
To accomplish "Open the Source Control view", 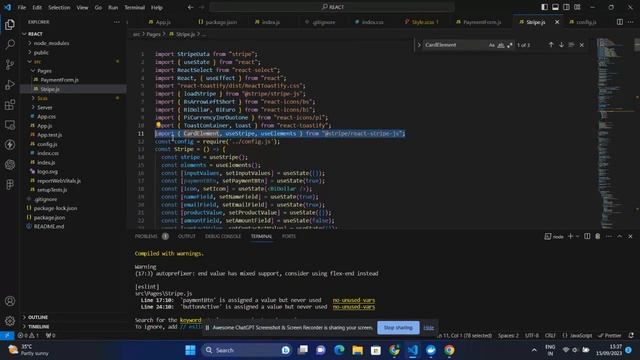I will click(x=10, y=64).
